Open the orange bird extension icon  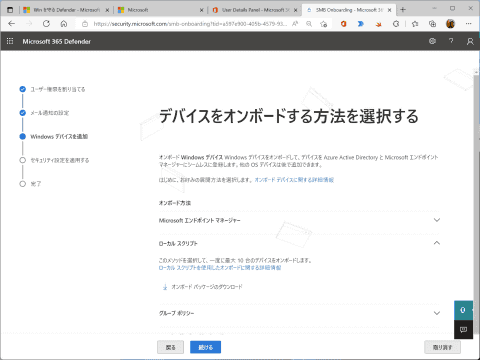point(378,24)
